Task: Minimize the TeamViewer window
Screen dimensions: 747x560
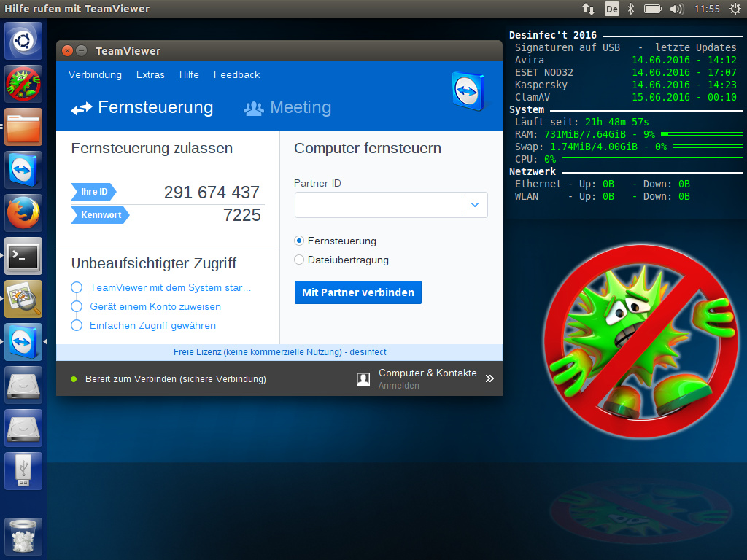Action: [82, 51]
